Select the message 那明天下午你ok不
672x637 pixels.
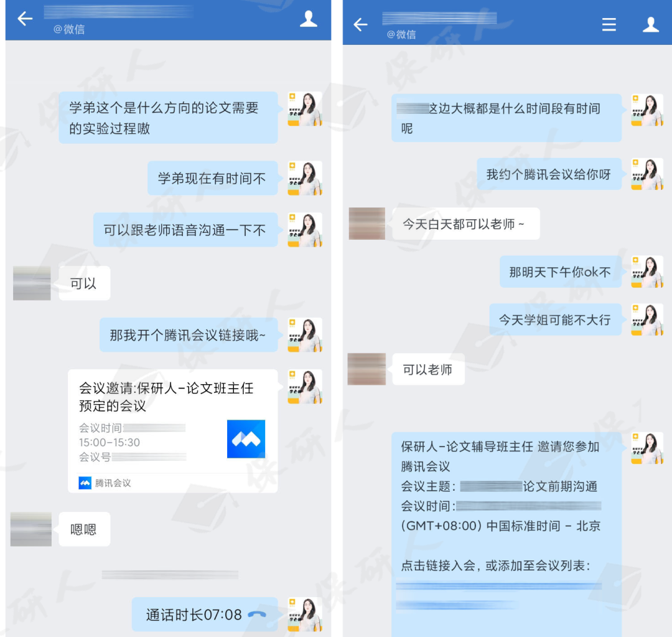click(x=560, y=271)
